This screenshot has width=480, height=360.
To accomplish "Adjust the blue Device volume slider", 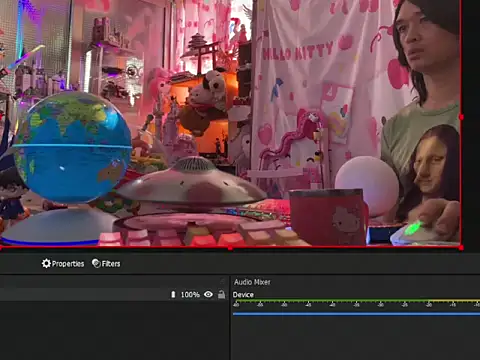I will (x=356, y=314).
